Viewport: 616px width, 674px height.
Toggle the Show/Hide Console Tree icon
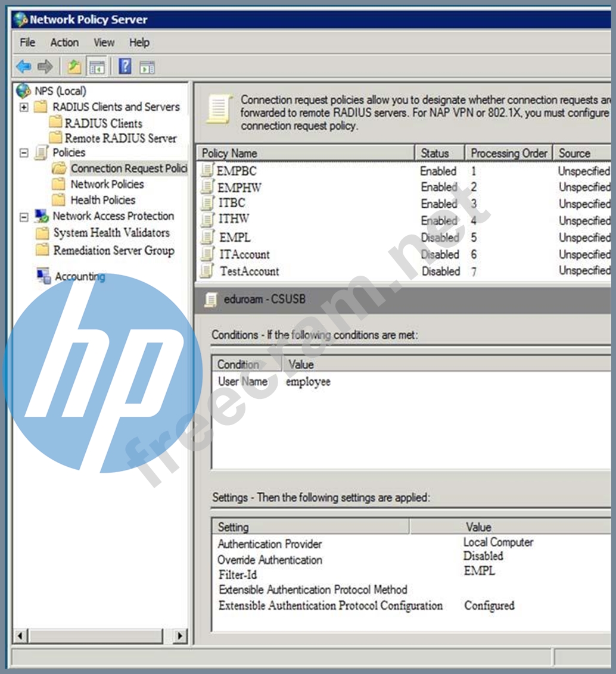(x=97, y=67)
